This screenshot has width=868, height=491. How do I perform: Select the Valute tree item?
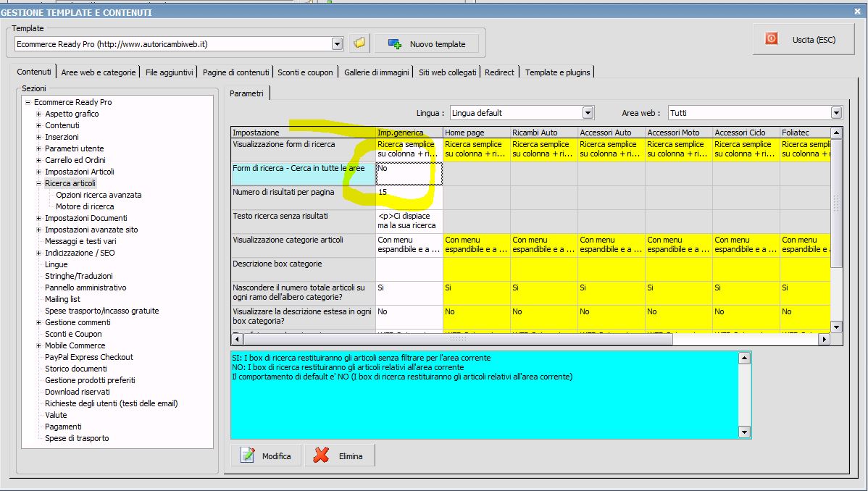(x=55, y=415)
